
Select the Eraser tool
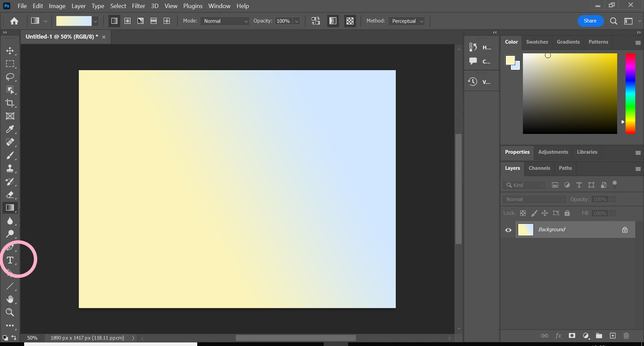10,195
